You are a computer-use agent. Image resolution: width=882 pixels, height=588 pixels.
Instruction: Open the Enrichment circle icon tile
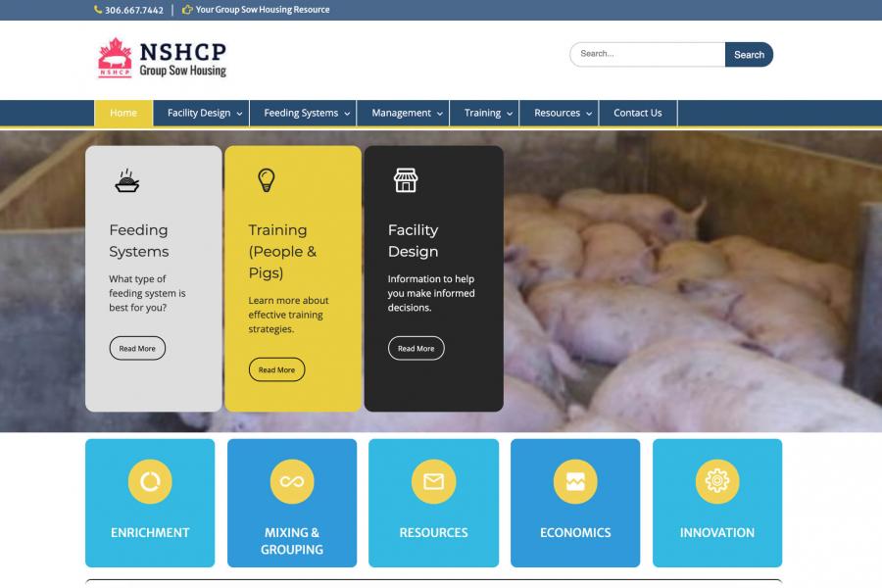(150, 481)
